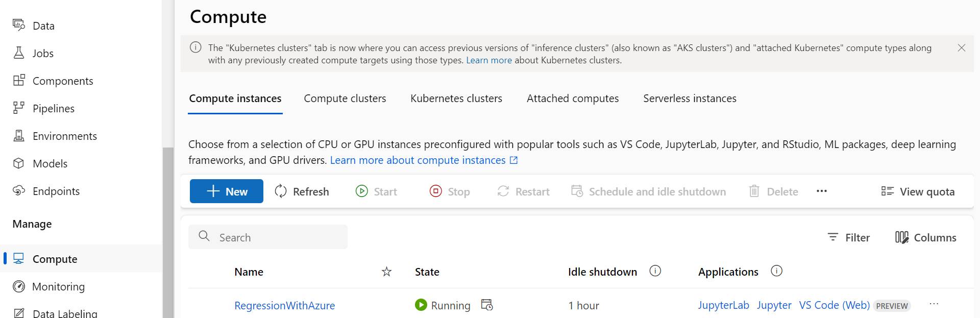This screenshot has width=980, height=318.
Task: Open Components in the sidebar
Action: point(53,81)
